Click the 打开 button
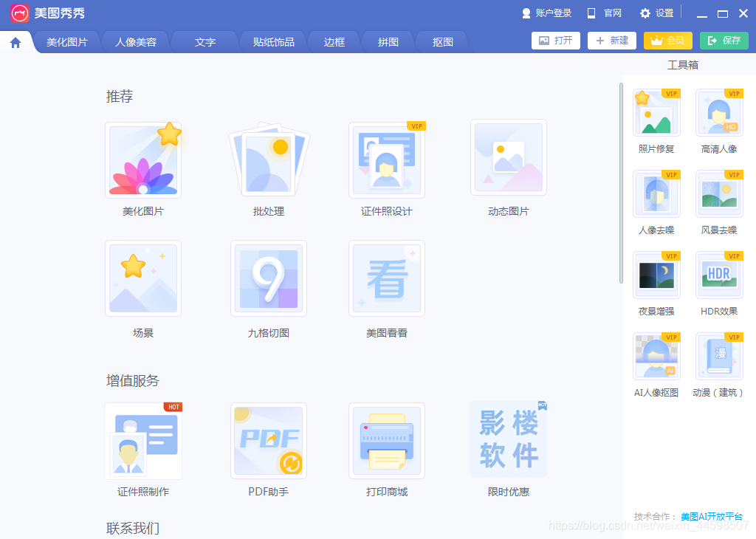 point(556,41)
